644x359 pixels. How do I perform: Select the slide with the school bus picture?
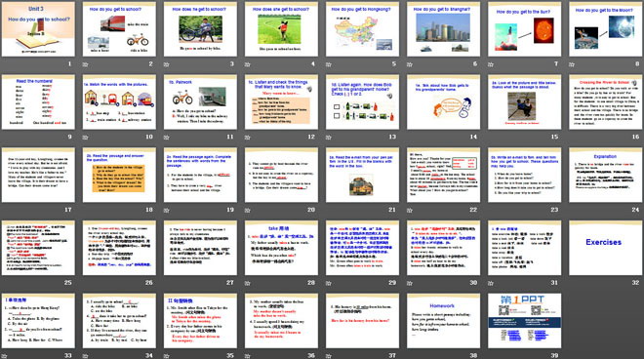tap(362, 175)
